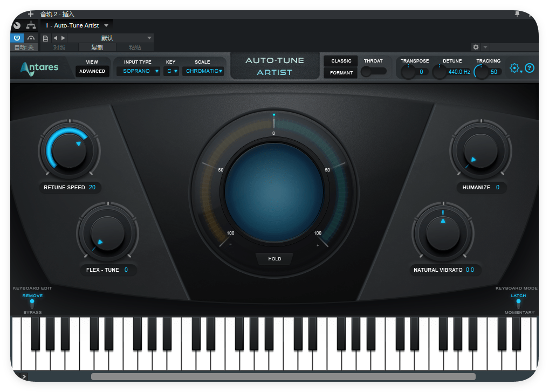This screenshot has width=549, height=392.
Task: Click the scroll right arrow at bottom left
Action: tap(24, 376)
